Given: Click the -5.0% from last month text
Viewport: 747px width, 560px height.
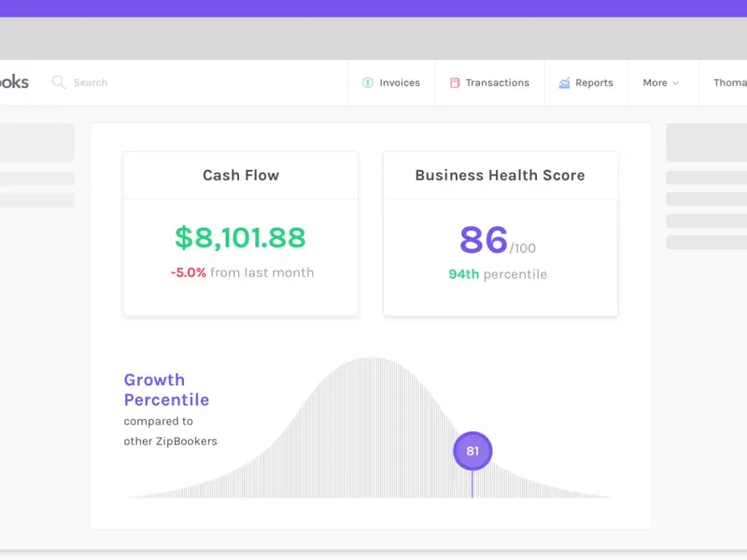Looking at the screenshot, I should click(x=242, y=273).
